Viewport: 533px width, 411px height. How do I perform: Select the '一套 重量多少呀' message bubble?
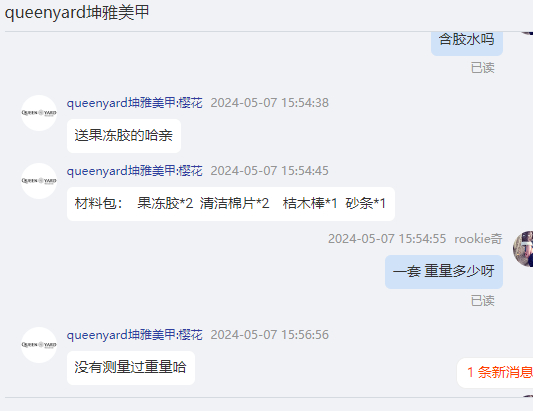(444, 272)
